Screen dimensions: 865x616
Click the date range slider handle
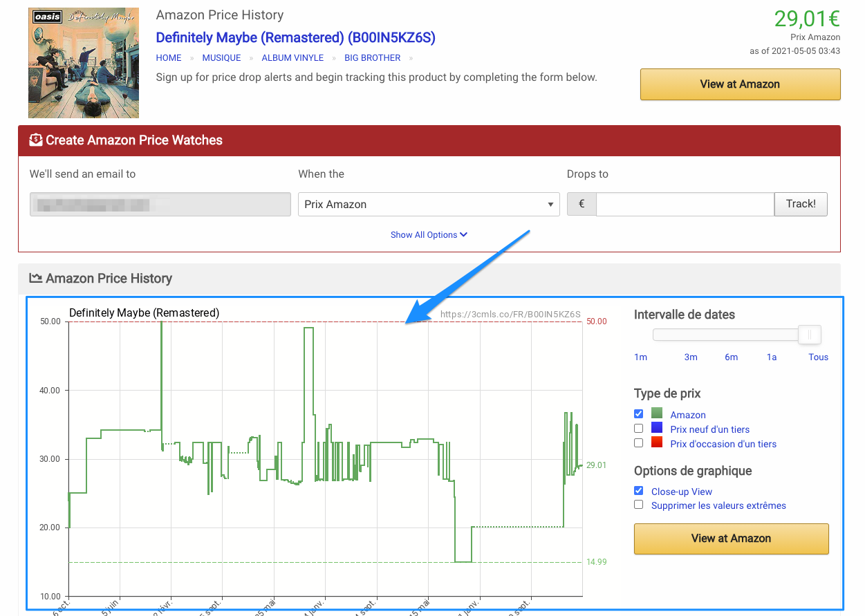[810, 335]
